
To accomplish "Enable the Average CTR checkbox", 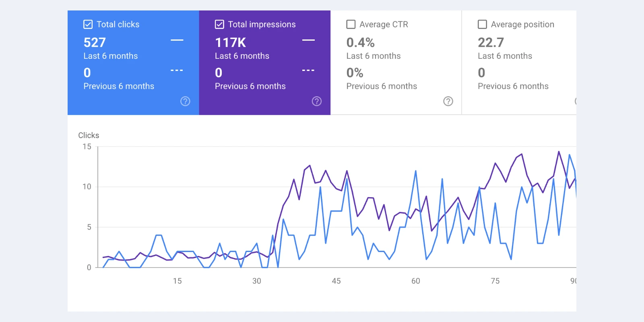I will 351,25.
